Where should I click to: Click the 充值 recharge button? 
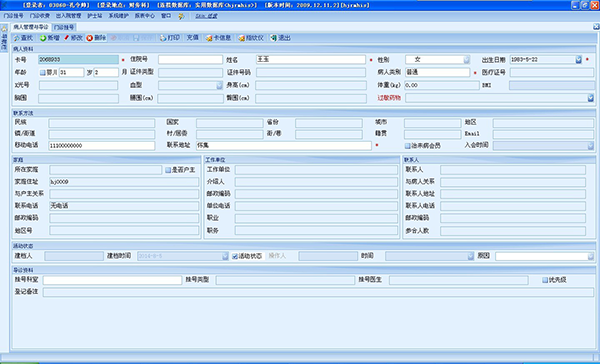(192, 38)
